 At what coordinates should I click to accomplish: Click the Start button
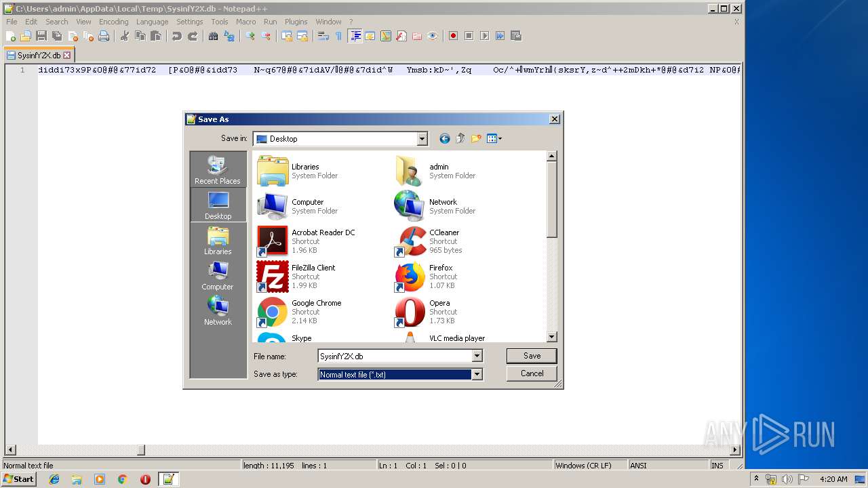18,479
